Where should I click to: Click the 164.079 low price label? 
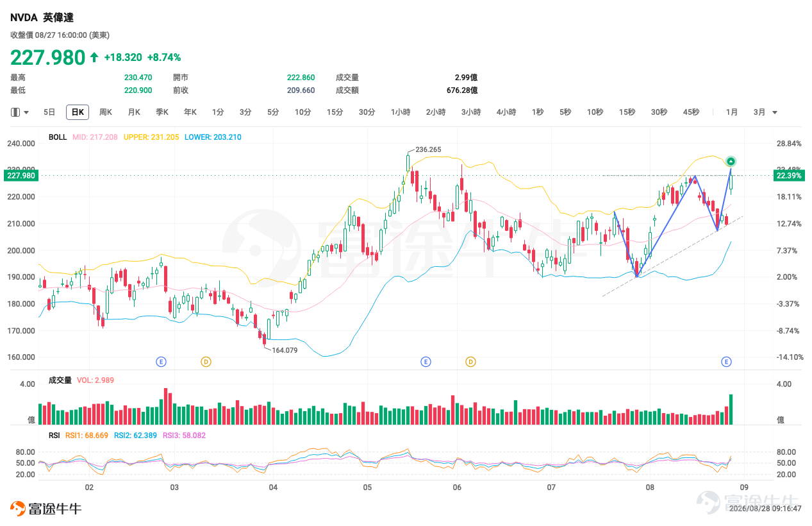(x=285, y=350)
